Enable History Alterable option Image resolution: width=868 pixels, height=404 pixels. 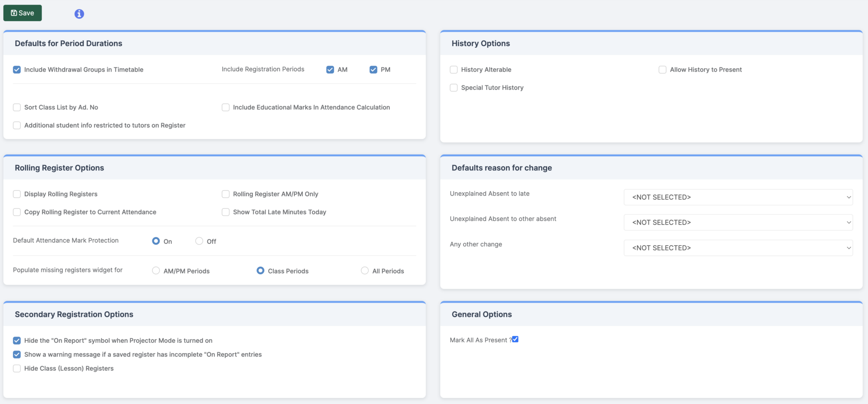[454, 69]
